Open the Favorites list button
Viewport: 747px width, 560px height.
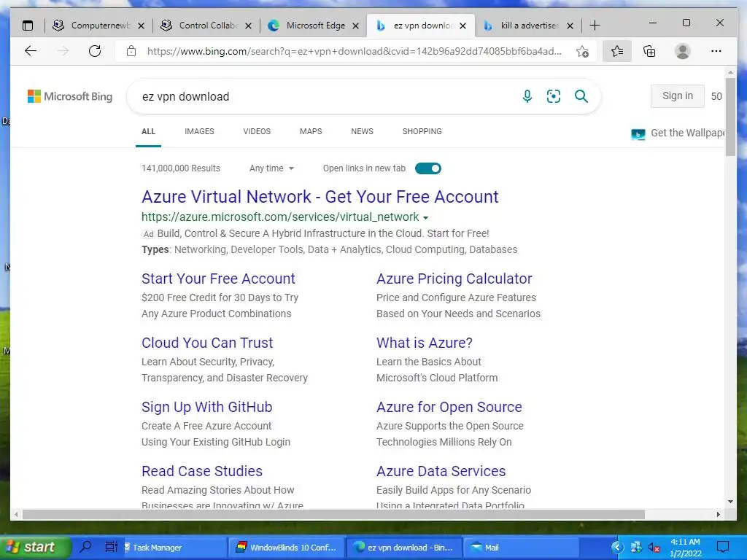(x=617, y=51)
